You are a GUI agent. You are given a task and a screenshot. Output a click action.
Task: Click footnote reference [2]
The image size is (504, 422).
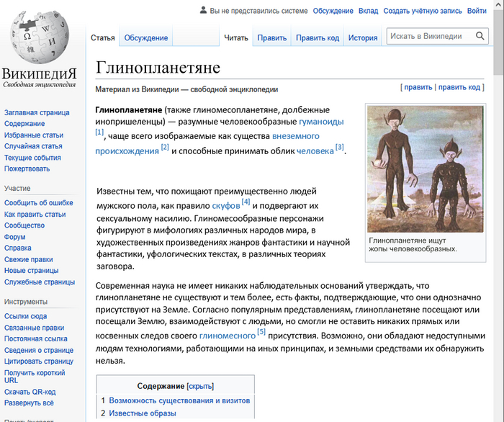(165, 147)
